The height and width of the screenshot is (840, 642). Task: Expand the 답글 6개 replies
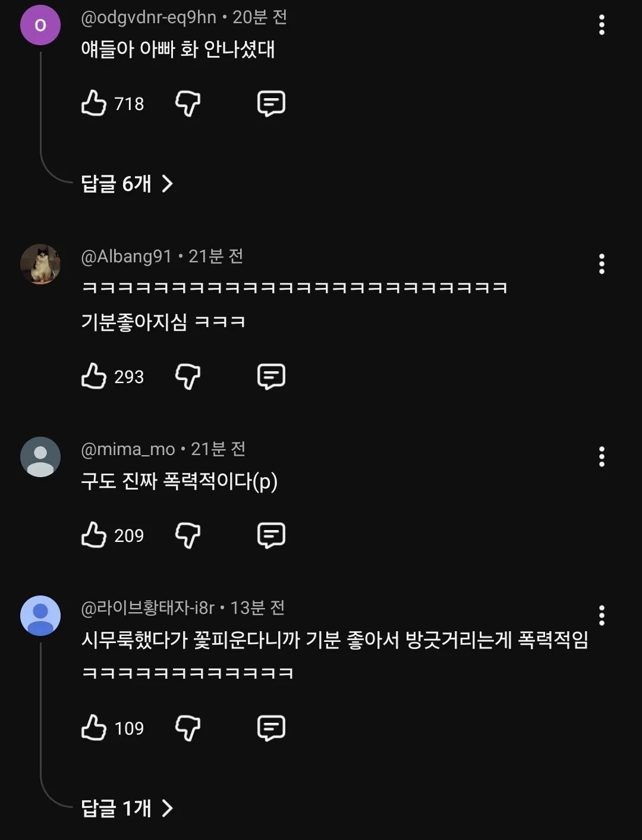click(x=127, y=184)
